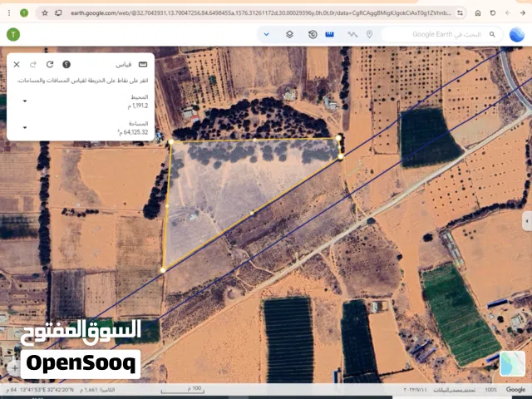This screenshot has height=399, width=532.
Task: Click the zoom-in plus button
Action: click(x=15, y=367)
